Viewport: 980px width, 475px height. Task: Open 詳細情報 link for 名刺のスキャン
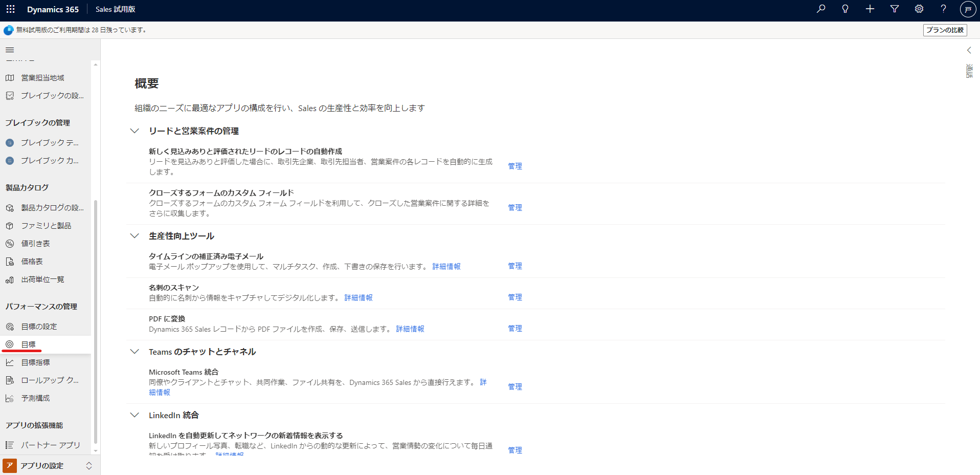(x=359, y=298)
